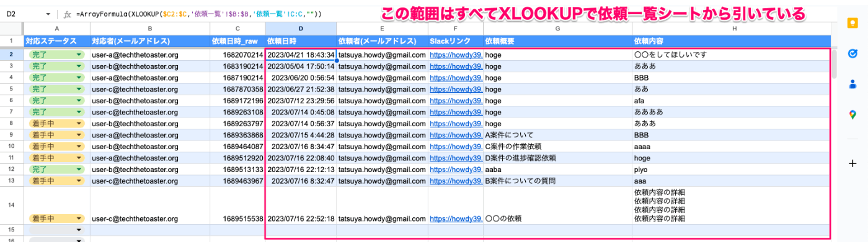Viewport: 868px width, 242px height.
Task: Select the D案件の進捗確認依頼 cell
Action: pos(557,158)
